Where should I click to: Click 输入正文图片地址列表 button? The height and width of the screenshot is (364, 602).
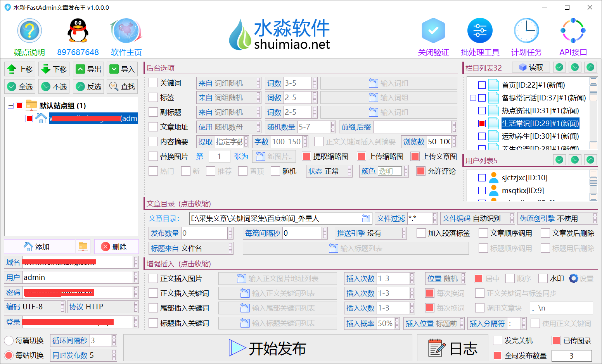(x=278, y=278)
